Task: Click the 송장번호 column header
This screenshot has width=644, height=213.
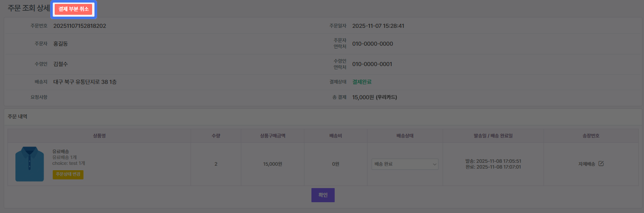Action: (591, 136)
